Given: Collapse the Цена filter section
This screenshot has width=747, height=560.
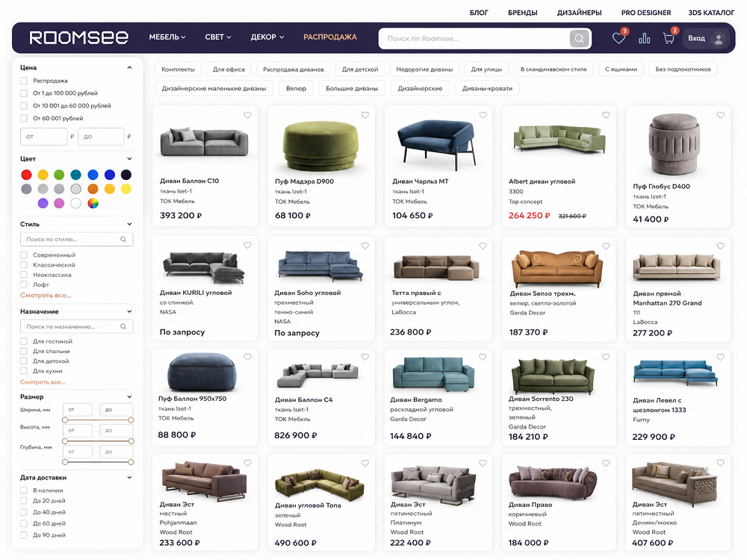Looking at the screenshot, I should tap(129, 68).
